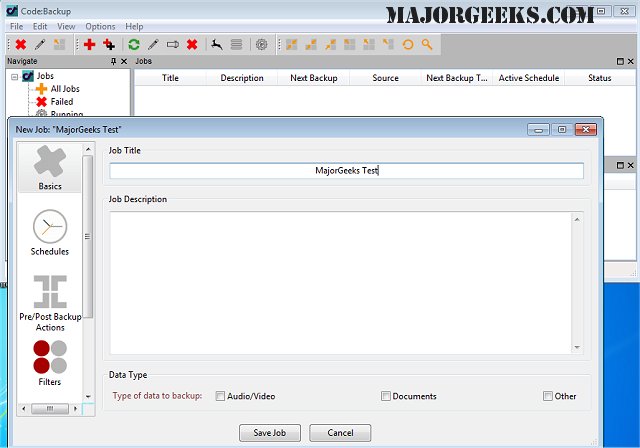
Task: Click the Job Description scrollbar up arrow
Action: click(x=577, y=220)
